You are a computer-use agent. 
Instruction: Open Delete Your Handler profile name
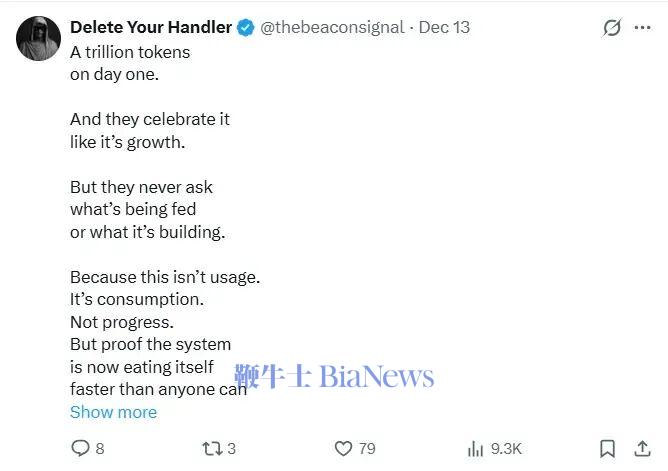[x=150, y=27]
